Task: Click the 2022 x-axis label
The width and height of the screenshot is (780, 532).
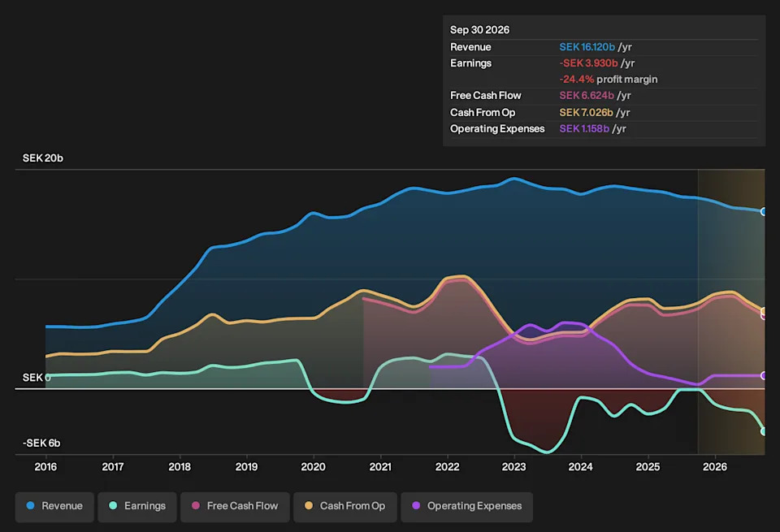Action: (x=447, y=467)
